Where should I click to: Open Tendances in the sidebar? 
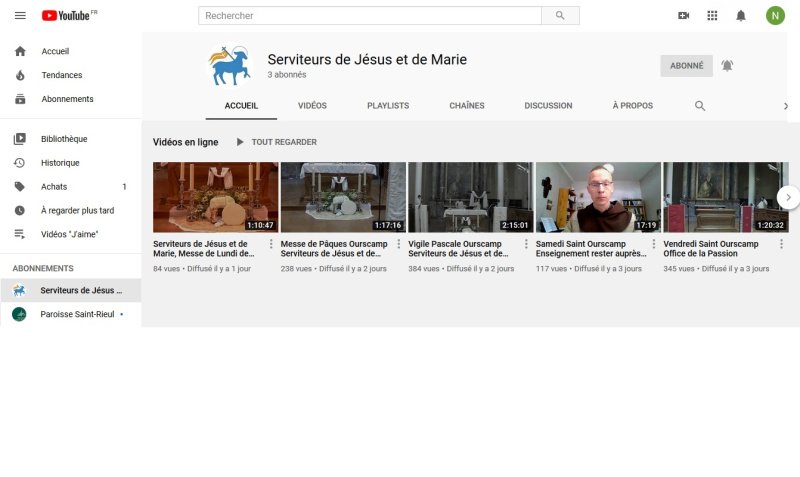point(61,75)
